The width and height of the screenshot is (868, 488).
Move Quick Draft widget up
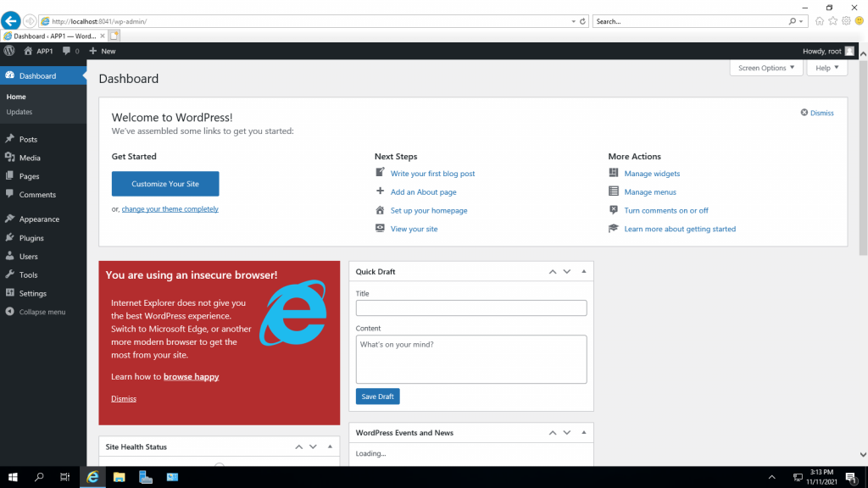tap(553, 272)
